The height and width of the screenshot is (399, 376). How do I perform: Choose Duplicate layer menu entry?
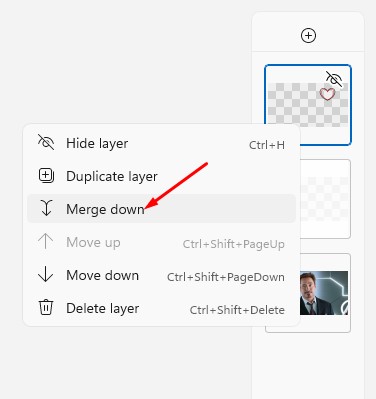point(161,176)
